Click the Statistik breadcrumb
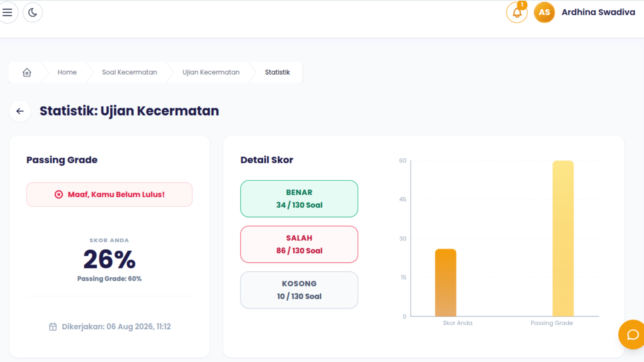 (x=277, y=72)
